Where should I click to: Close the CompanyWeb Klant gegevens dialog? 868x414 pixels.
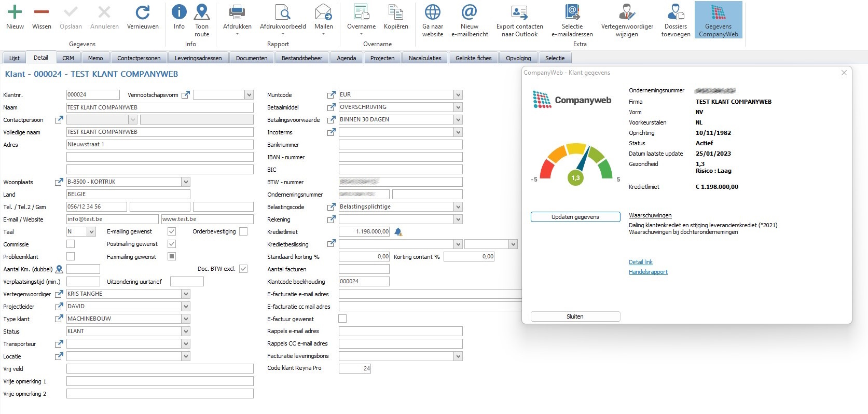click(x=844, y=73)
